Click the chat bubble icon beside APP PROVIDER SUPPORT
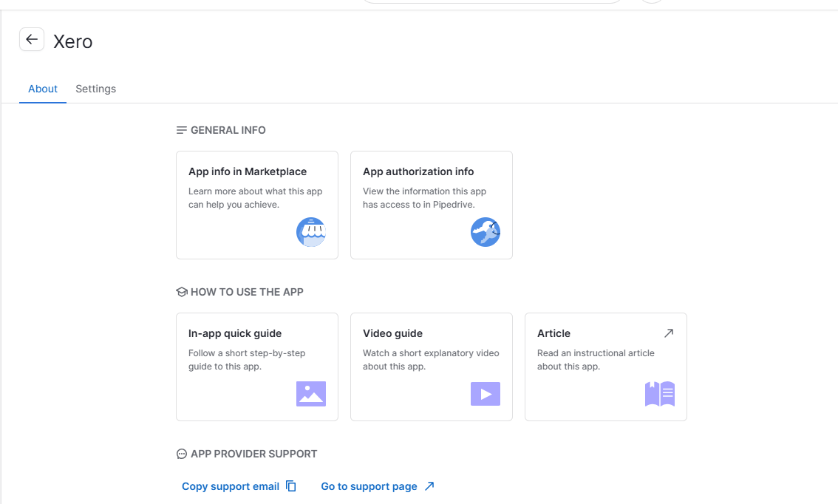This screenshot has height=504, width=838. click(182, 454)
